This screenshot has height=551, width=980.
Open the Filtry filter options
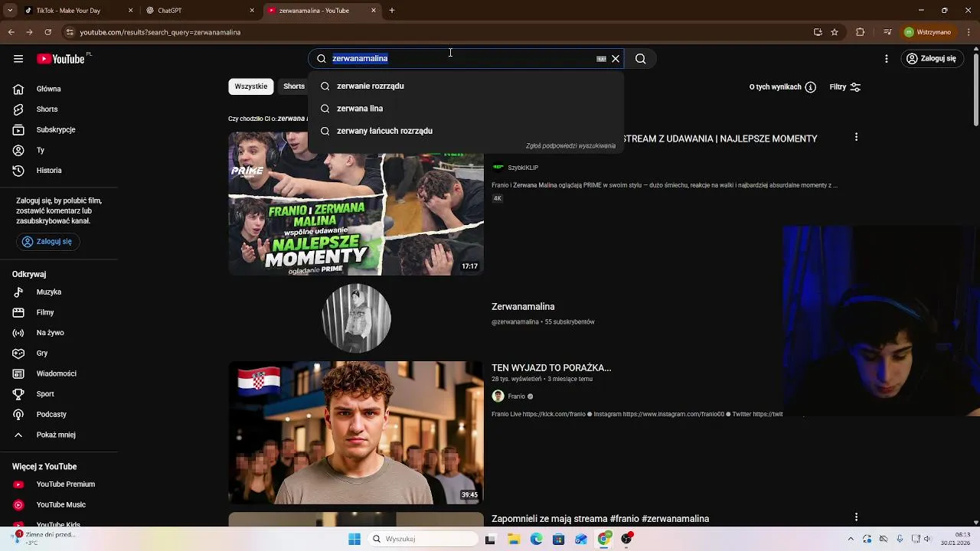[x=845, y=87]
